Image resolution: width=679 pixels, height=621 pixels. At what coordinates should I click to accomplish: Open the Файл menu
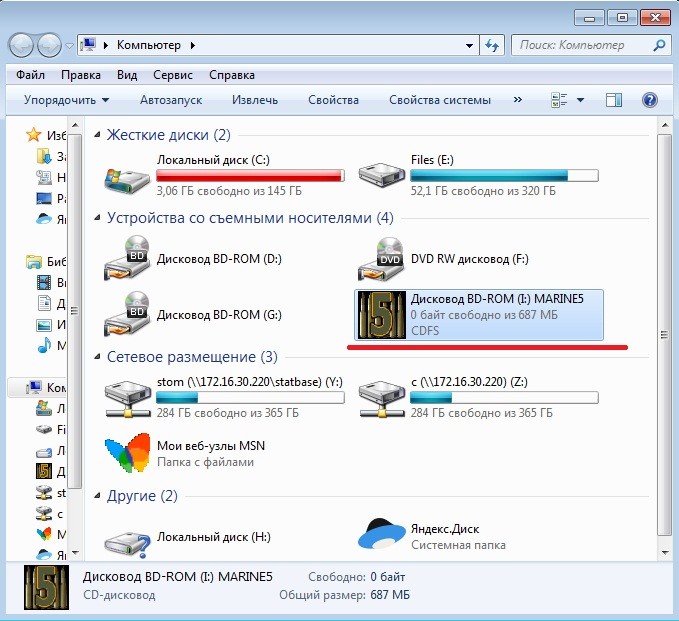pyautogui.click(x=30, y=75)
